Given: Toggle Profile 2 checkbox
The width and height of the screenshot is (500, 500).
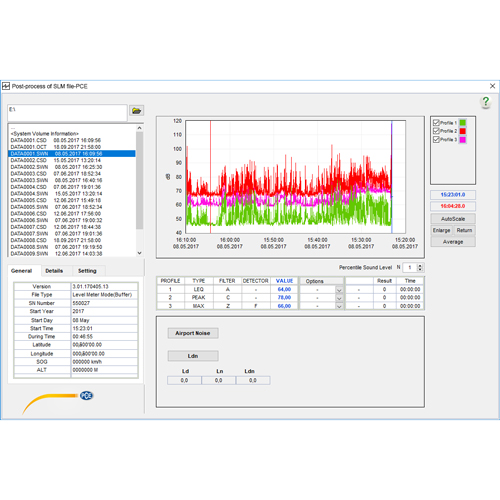Looking at the screenshot, I should [436, 131].
